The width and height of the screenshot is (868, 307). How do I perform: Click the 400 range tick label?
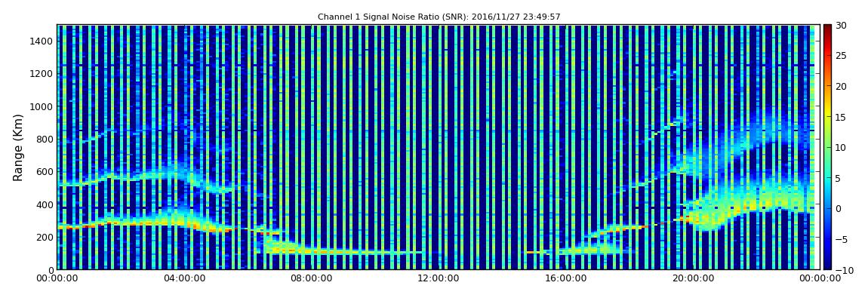pos(45,204)
